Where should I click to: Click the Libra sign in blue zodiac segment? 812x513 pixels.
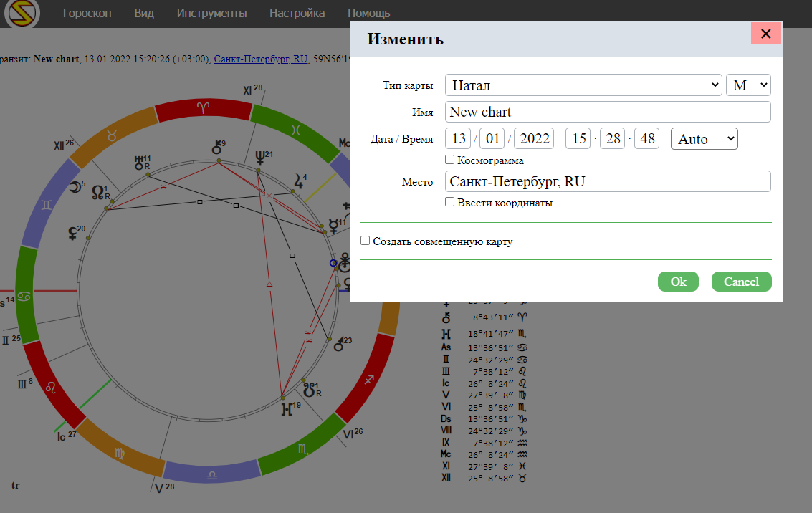(x=212, y=475)
